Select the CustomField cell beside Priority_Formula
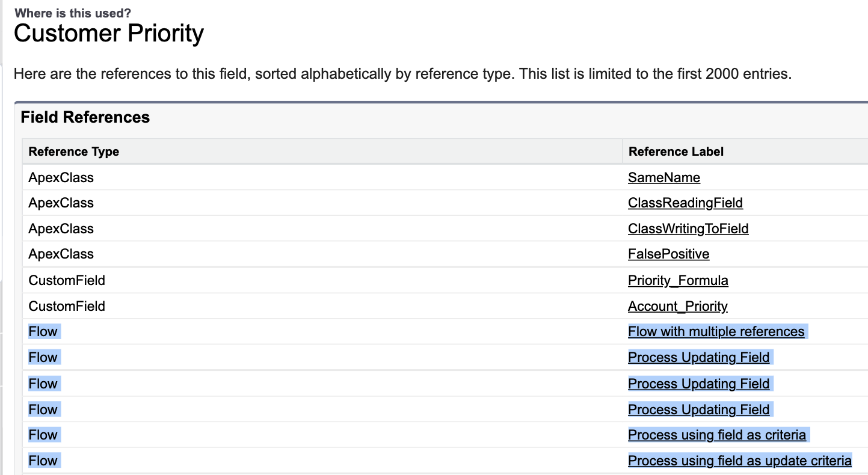 tap(67, 281)
